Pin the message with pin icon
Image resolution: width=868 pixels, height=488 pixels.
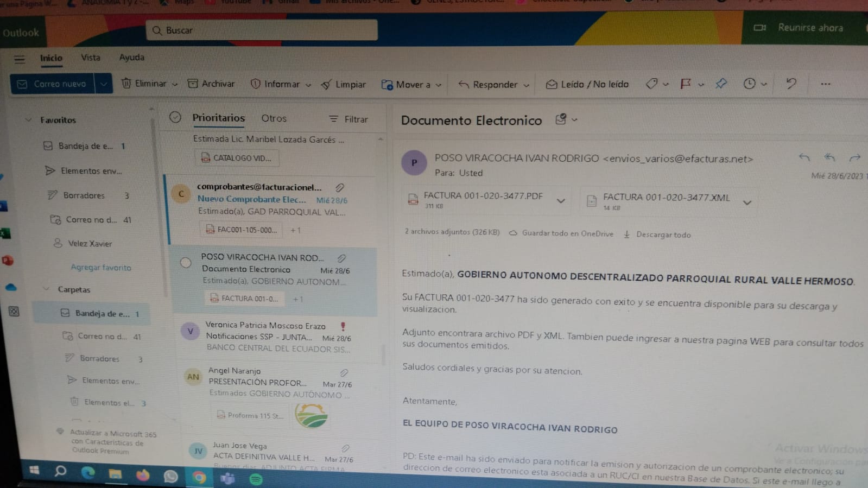click(x=721, y=84)
